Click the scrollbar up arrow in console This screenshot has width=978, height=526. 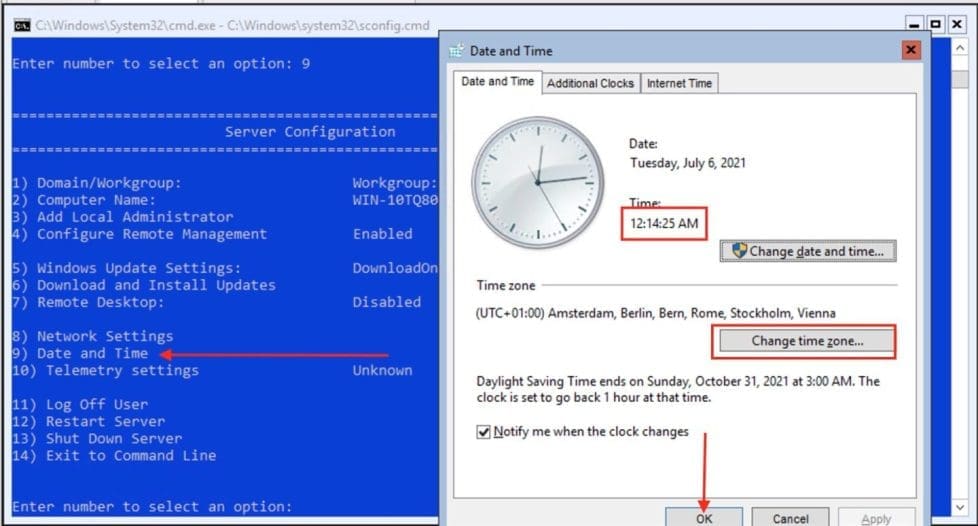tap(961, 47)
